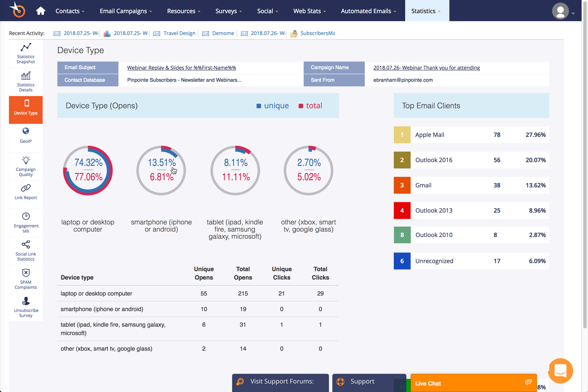Image resolution: width=588 pixels, height=392 pixels.
Task: Select the GeoIP globe icon
Action: pyautogui.click(x=26, y=131)
